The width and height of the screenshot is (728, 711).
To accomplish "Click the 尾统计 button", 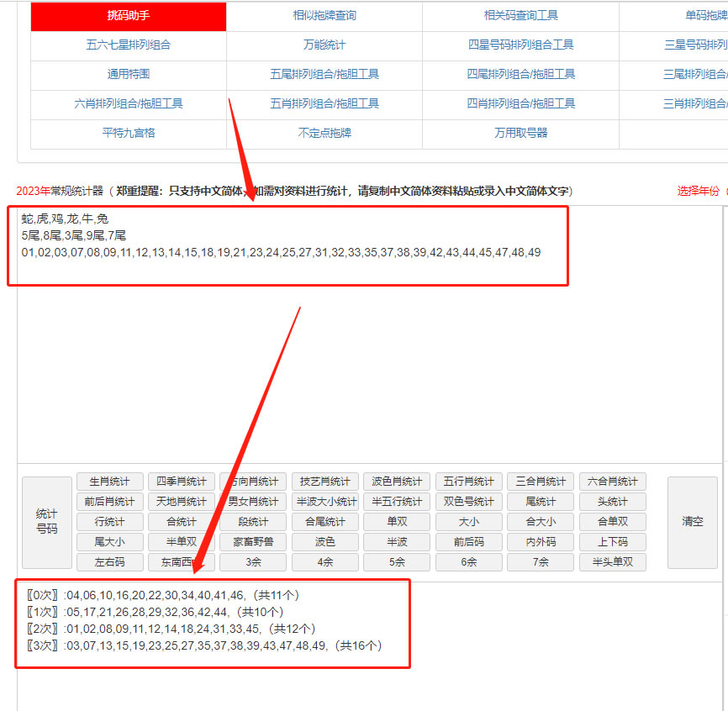I will (541, 502).
